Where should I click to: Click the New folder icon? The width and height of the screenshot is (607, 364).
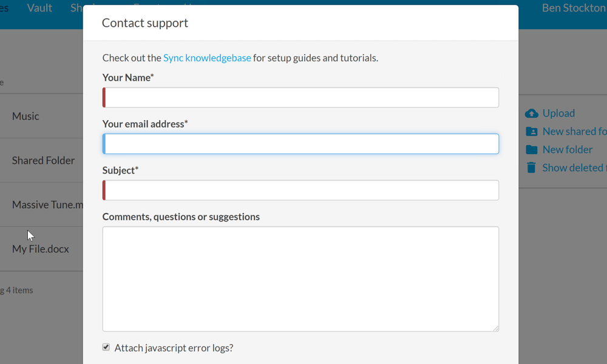532,150
